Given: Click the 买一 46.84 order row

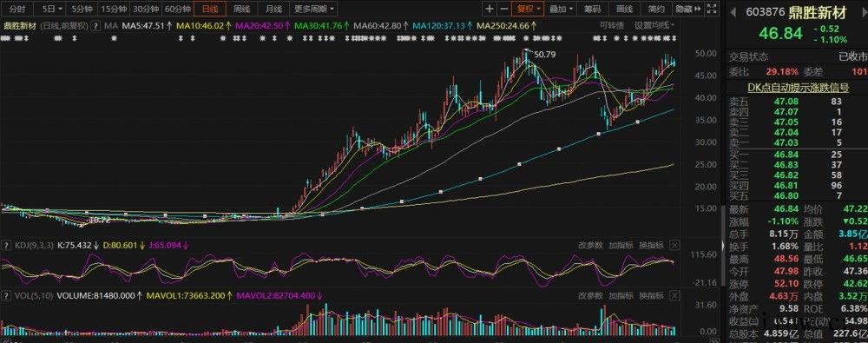Looking at the screenshot, I should (798, 154).
